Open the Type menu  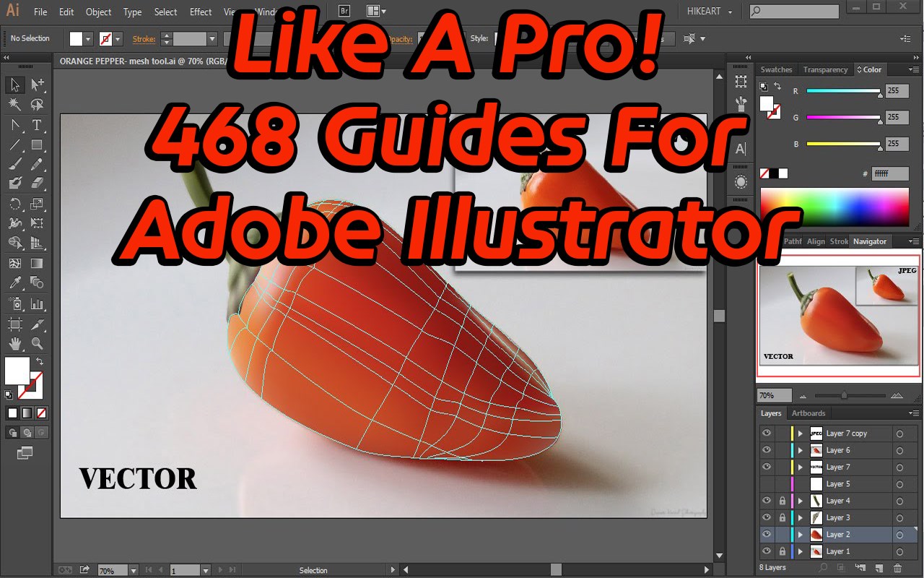(x=132, y=12)
